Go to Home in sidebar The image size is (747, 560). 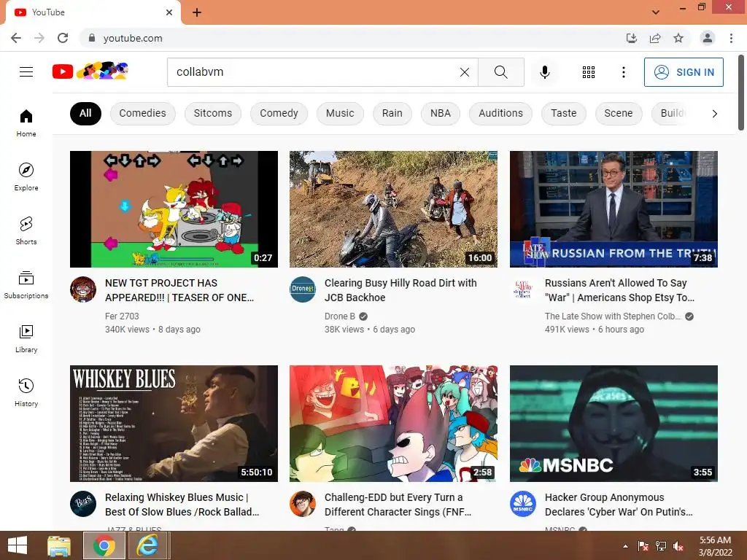pos(26,122)
